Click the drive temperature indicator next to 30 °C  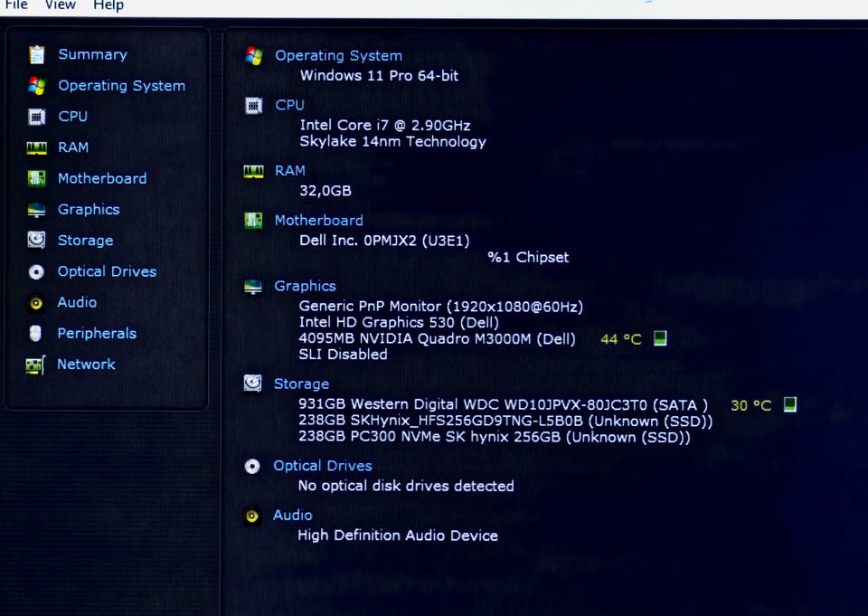[790, 404]
